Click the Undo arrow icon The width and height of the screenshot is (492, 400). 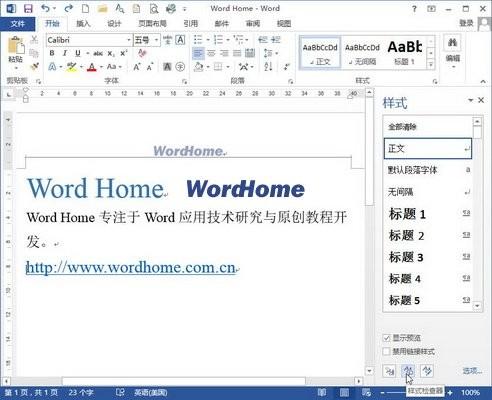pyautogui.click(x=45, y=9)
